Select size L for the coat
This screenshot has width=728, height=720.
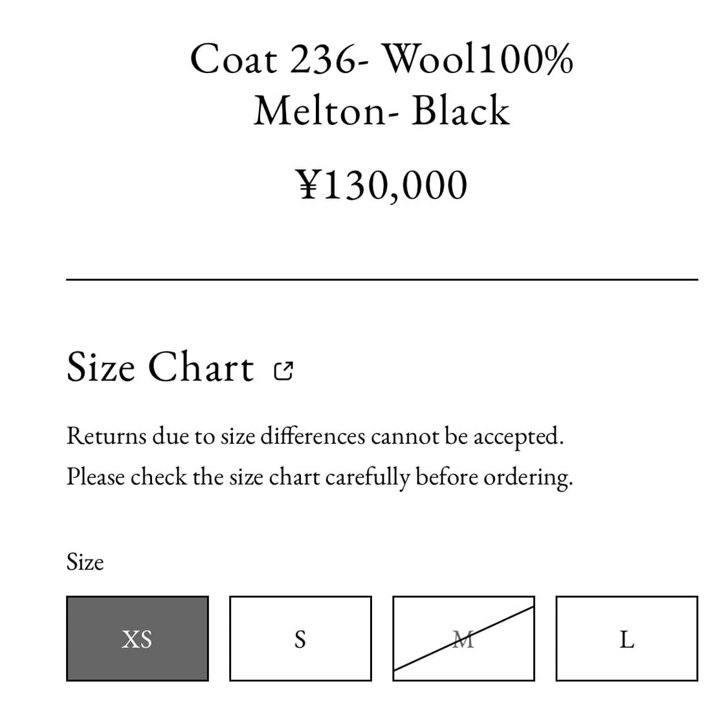coord(626,638)
